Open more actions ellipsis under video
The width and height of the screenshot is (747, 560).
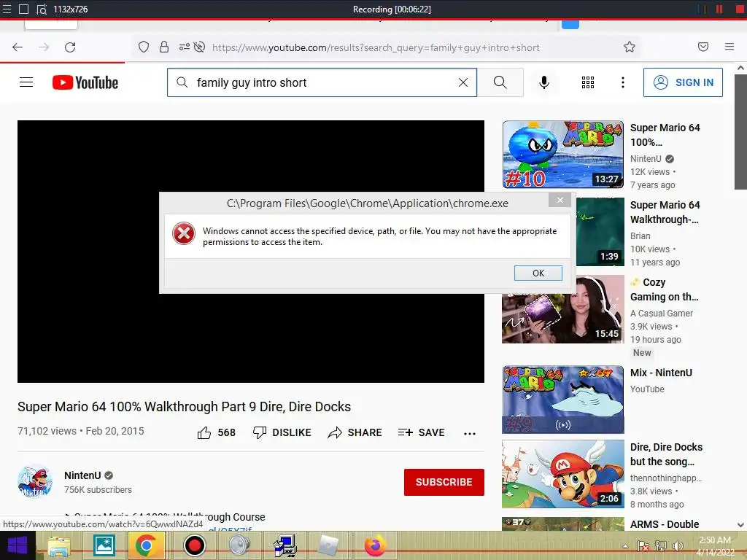[x=470, y=433]
